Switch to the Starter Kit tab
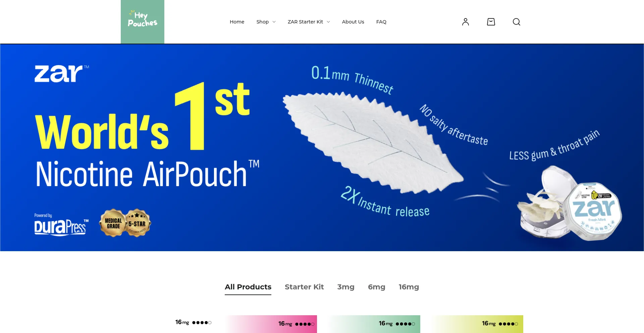 tap(304, 287)
